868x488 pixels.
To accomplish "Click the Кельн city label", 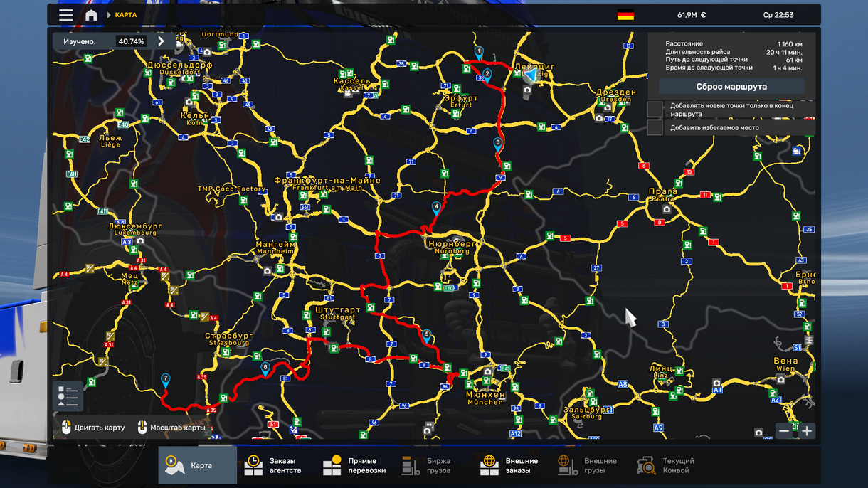I will (x=195, y=115).
